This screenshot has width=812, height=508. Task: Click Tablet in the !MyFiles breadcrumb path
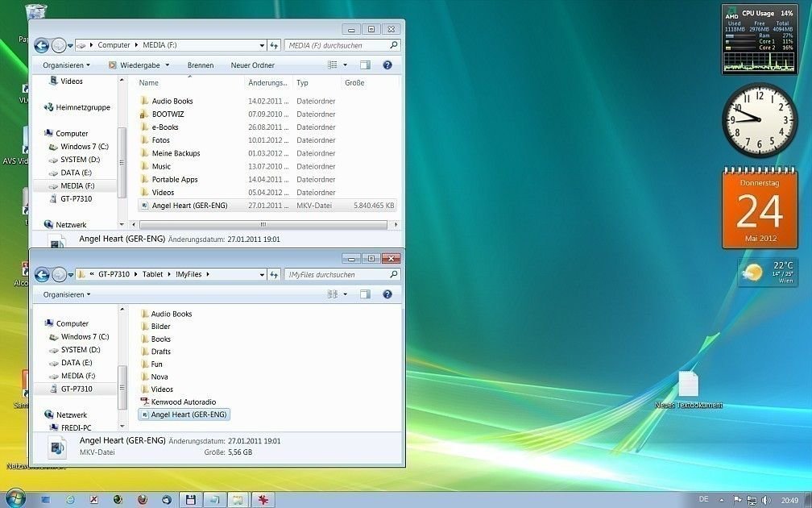click(152, 274)
